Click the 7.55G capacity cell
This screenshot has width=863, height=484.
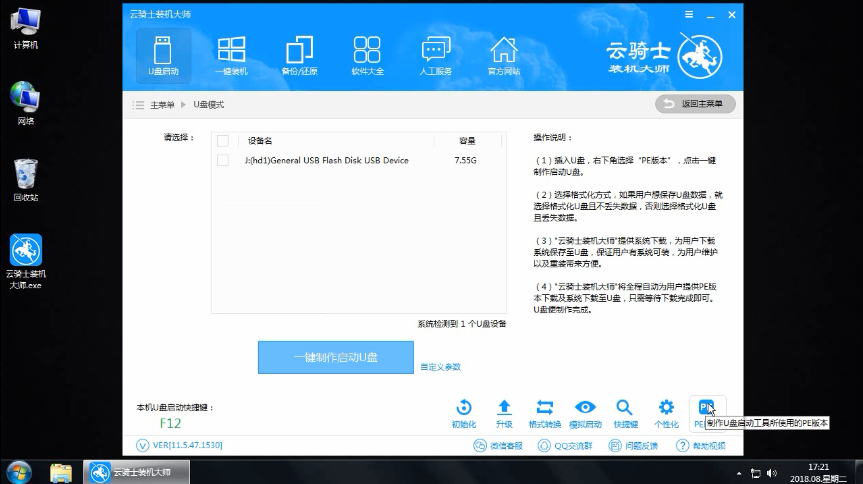(x=466, y=160)
